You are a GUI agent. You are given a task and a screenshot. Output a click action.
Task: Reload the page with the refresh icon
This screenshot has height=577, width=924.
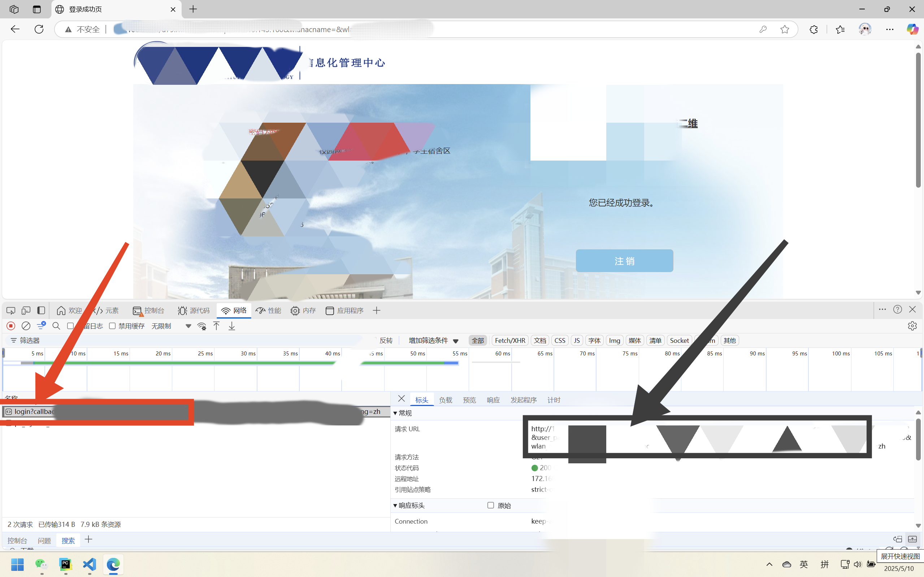point(39,29)
